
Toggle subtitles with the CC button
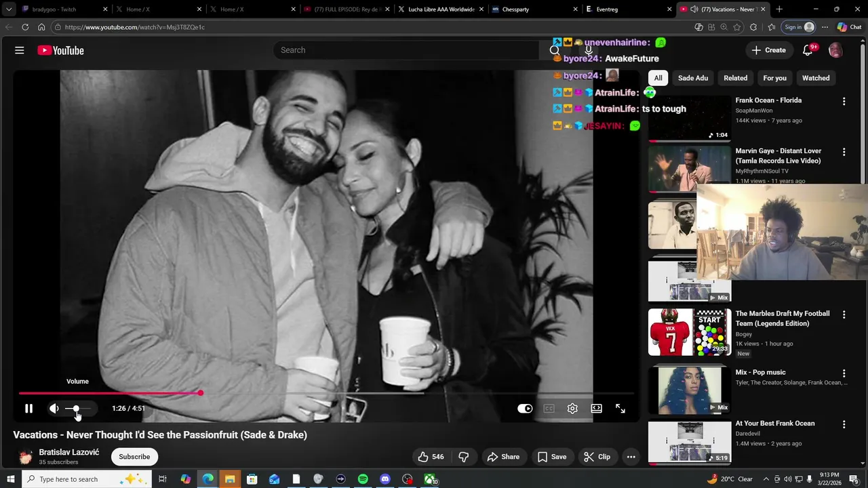coord(549,408)
